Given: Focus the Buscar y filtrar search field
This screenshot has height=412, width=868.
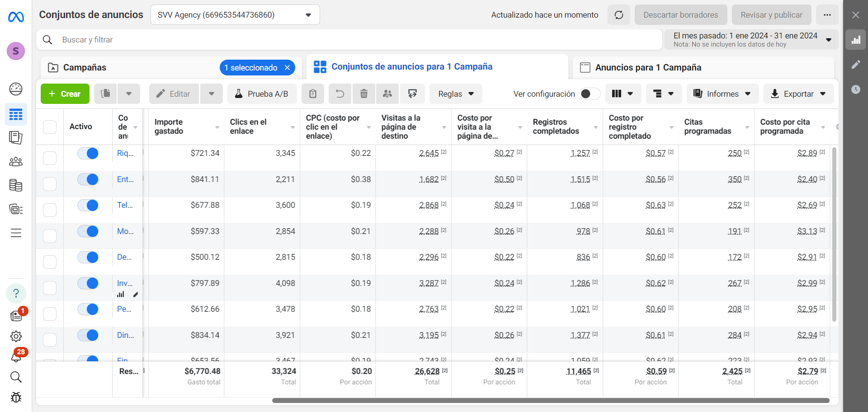Looking at the screenshot, I should coord(349,40).
